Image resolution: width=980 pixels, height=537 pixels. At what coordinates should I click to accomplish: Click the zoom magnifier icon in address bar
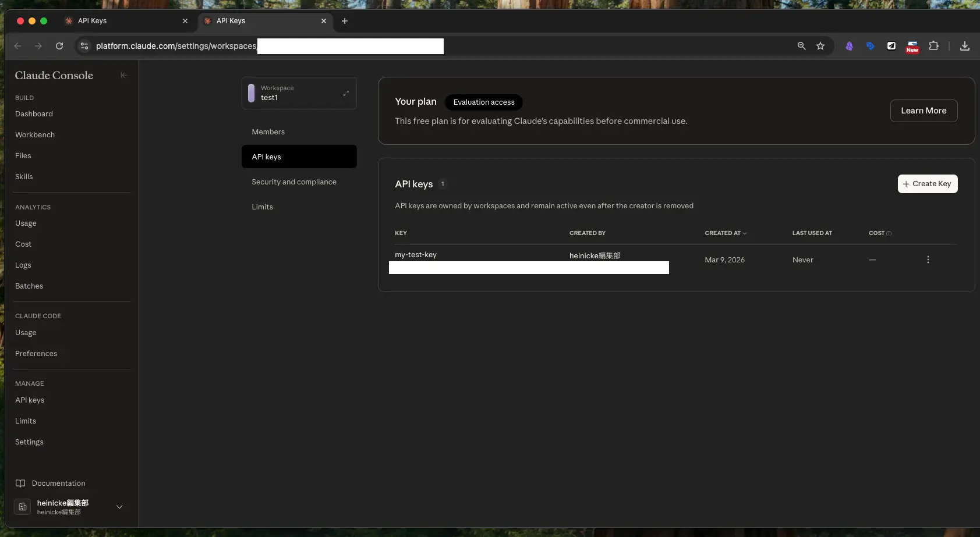tap(801, 46)
